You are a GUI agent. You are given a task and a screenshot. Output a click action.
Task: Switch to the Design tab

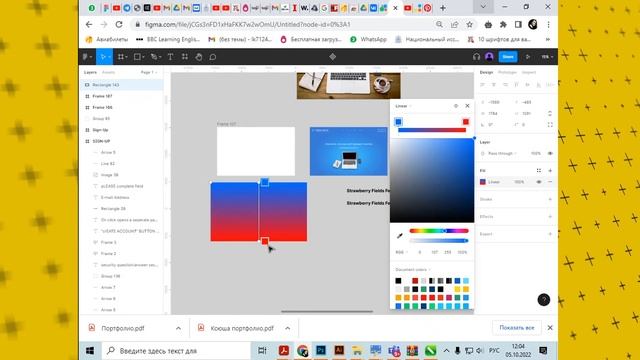pyautogui.click(x=486, y=72)
